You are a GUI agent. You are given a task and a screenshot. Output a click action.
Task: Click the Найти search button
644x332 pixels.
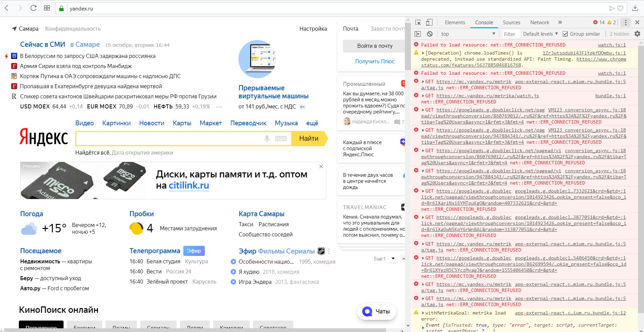pyautogui.click(x=309, y=138)
